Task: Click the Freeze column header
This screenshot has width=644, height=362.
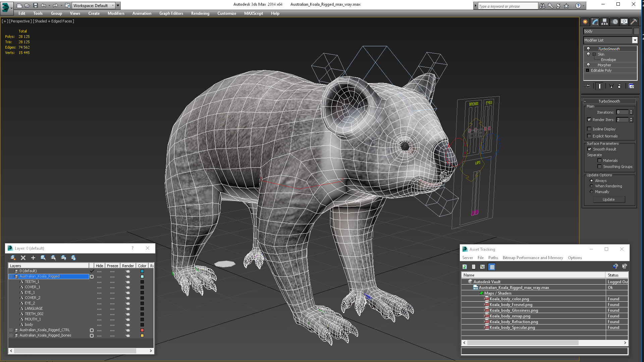Action: pyautogui.click(x=113, y=266)
